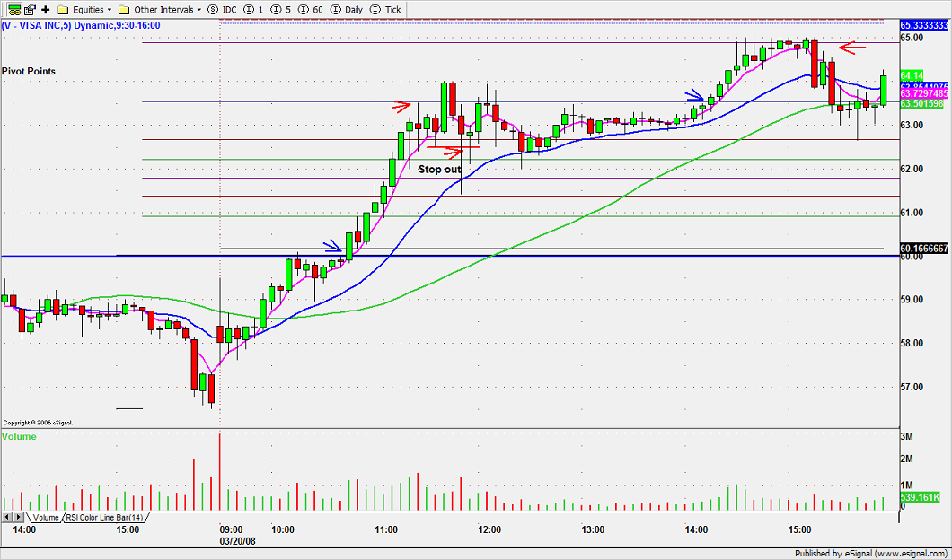The image size is (952, 560).
Task: Click the 60.1666667 pivot price label
Action: pyautogui.click(x=923, y=249)
